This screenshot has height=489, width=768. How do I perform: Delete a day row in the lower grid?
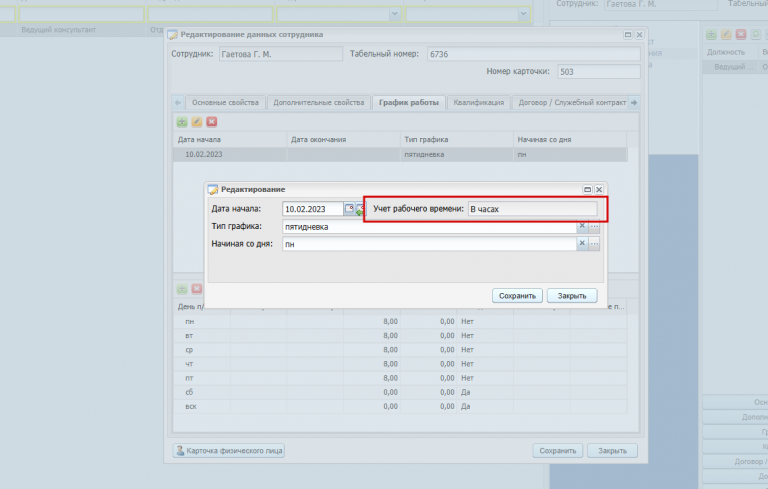click(196, 289)
